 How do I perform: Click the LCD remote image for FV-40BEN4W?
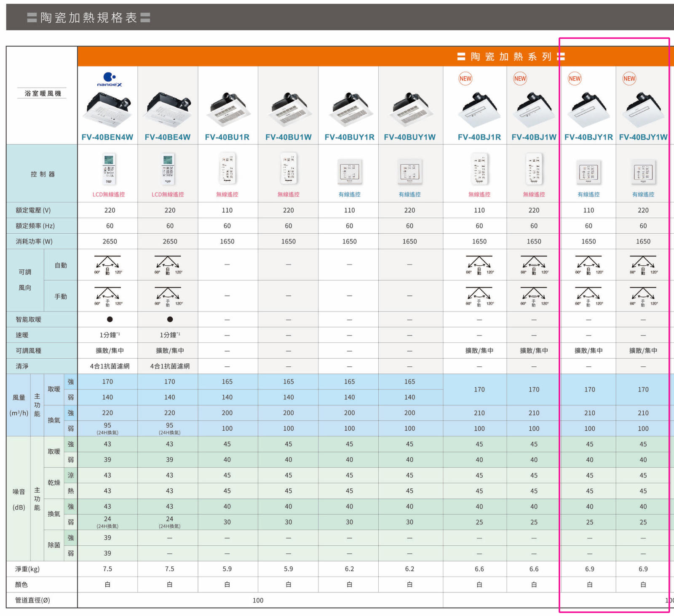coord(109,169)
